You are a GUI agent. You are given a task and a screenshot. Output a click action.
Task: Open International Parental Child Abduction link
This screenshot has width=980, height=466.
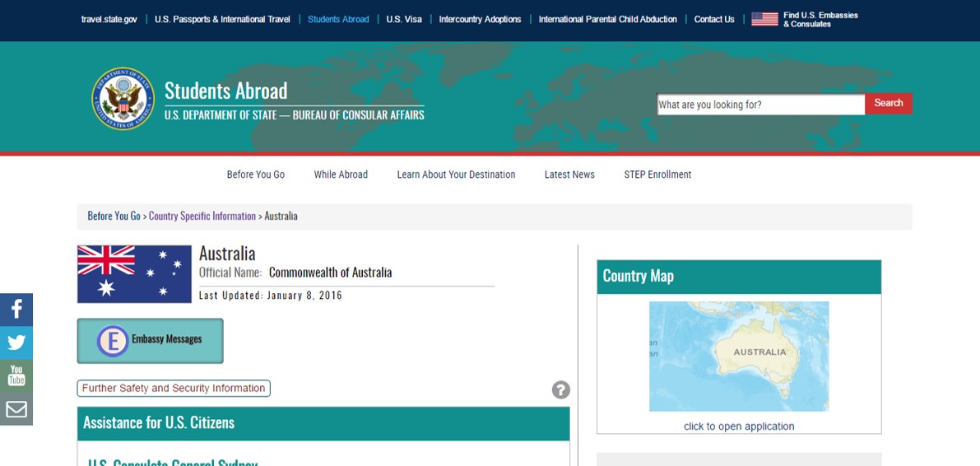[x=607, y=20]
